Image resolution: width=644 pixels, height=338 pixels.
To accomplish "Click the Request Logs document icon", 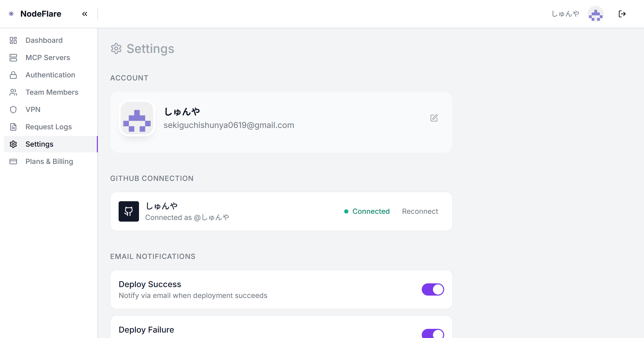I will click(x=13, y=127).
